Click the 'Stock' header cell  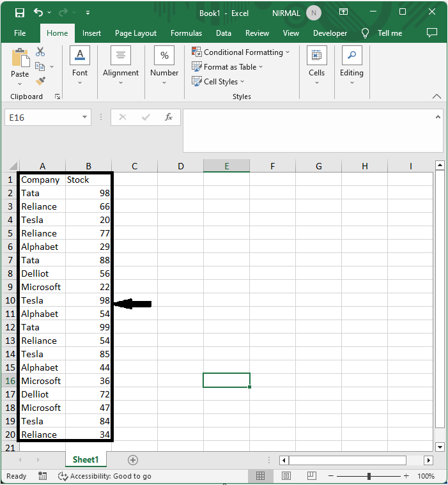pyautogui.click(x=88, y=180)
